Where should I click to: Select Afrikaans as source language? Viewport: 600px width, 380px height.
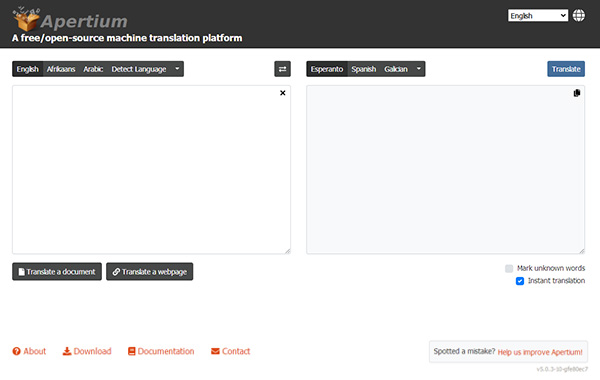click(x=61, y=69)
